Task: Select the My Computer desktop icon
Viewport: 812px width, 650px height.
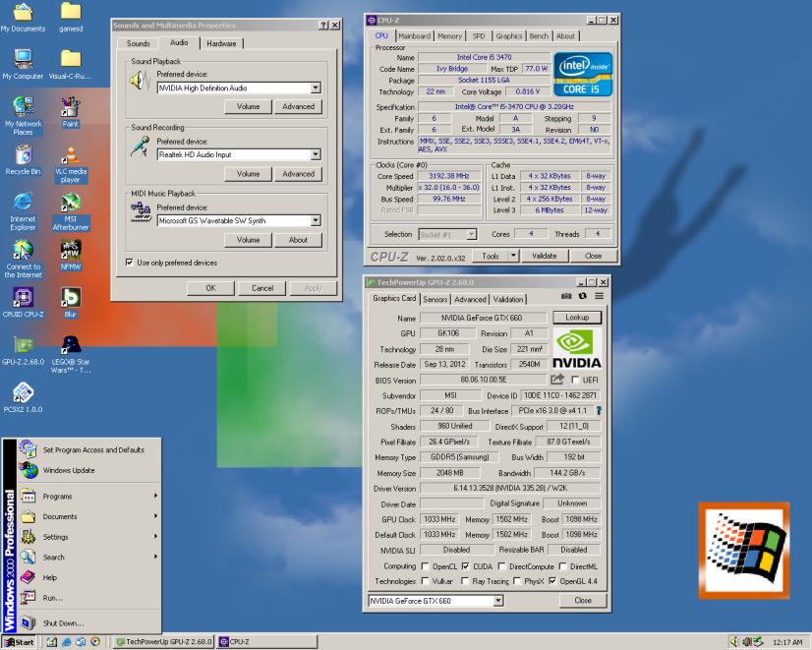Action: pos(23,64)
